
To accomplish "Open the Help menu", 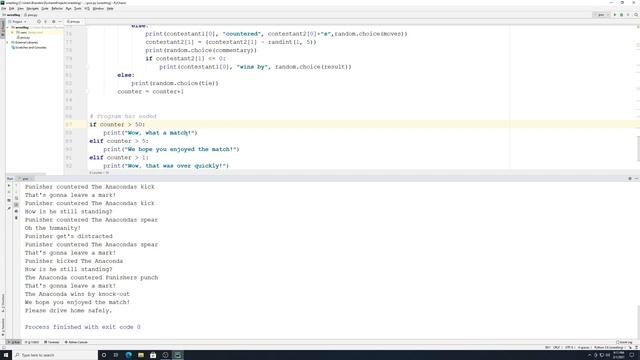I will tap(110, 9).
